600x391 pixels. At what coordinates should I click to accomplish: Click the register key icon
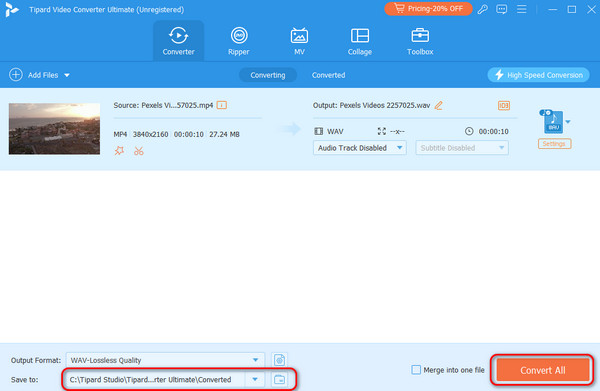pos(483,9)
